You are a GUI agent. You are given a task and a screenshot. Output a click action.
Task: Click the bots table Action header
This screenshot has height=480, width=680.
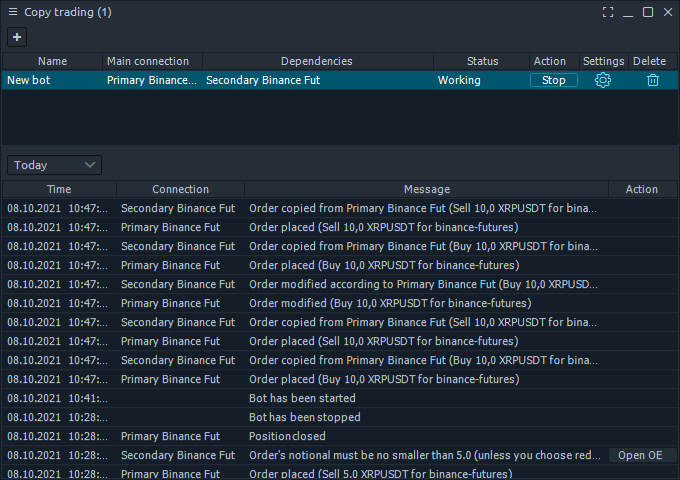tap(554, 61)
